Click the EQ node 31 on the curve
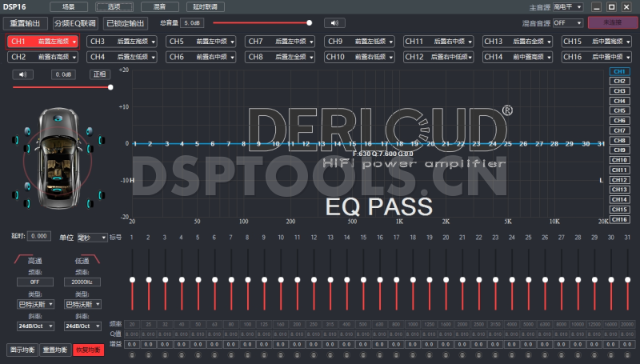The width and height of the screenshot is (640, 364). [x=601, y=144]
